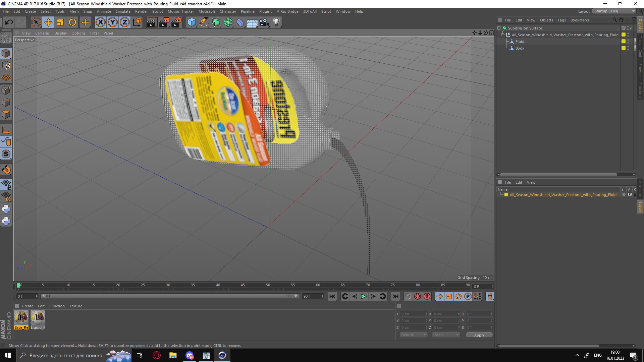The width and height of the screenshot is (644, 362).
Task: Select the Liquid_F material thumbnail
Action: (x=38, y=320)
